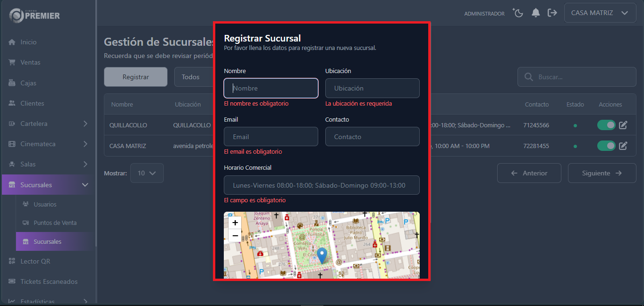Zoom in on the map with plus button
The width and height of the screenshot is (644, 306).
click(x=235, y=222)
